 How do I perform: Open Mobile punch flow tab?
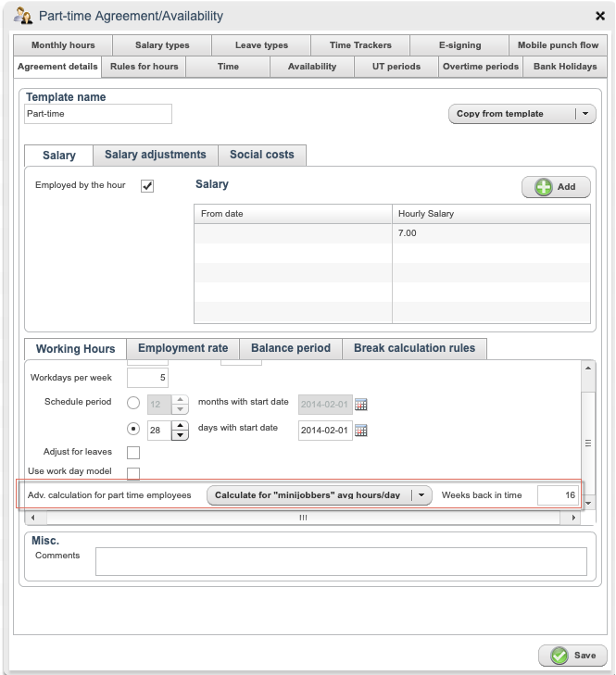click(558, 45)
